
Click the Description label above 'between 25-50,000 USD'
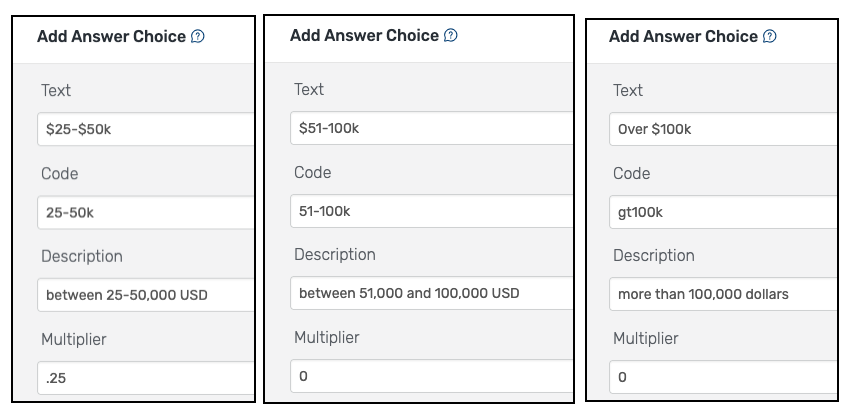pyautogui.click(x=82, y=256)
